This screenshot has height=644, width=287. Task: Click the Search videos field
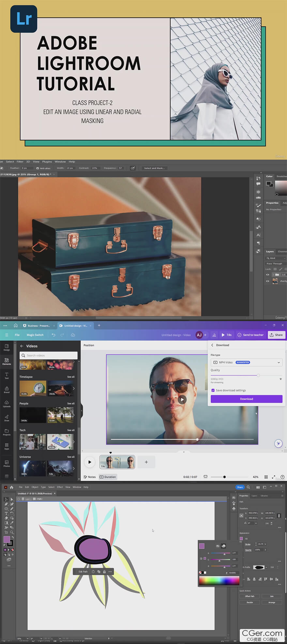[x=49, y=355]
